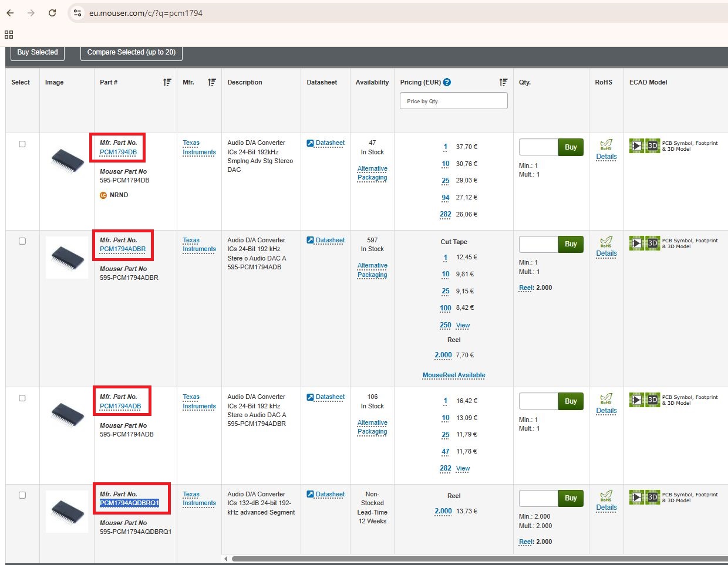Image resolution: width=728 pixels, height=565 pixels.
Task: Open datasheet icon for PCM1794DB
Action: point(311,143)
